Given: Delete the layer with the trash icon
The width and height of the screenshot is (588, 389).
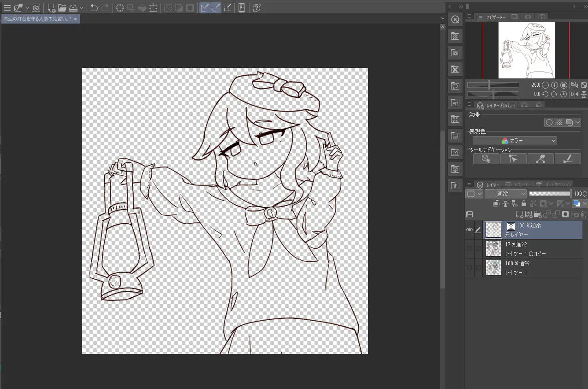Looking at the screenshot, I should click(584, 214).
